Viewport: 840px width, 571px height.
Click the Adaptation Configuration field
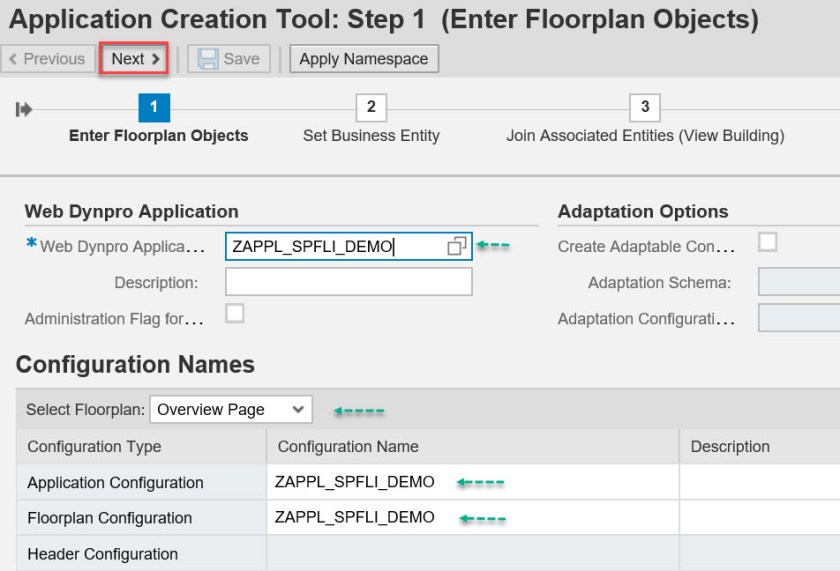(x=800, y=318)
